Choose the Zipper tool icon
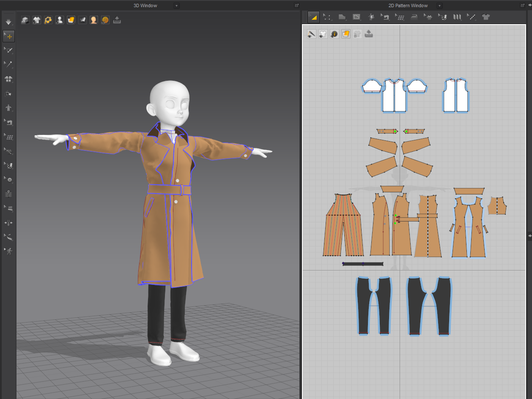Viewport: 532px width, 399px height. (8, 194)
